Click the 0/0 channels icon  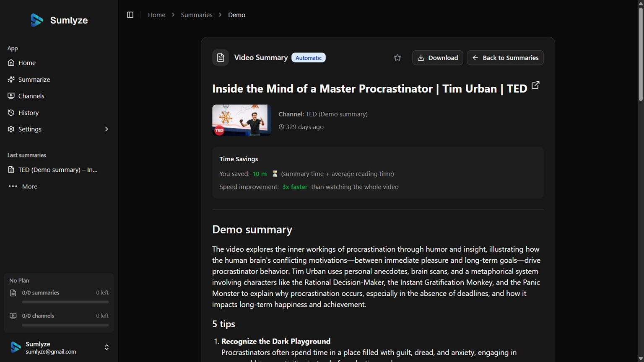[13, 316]
